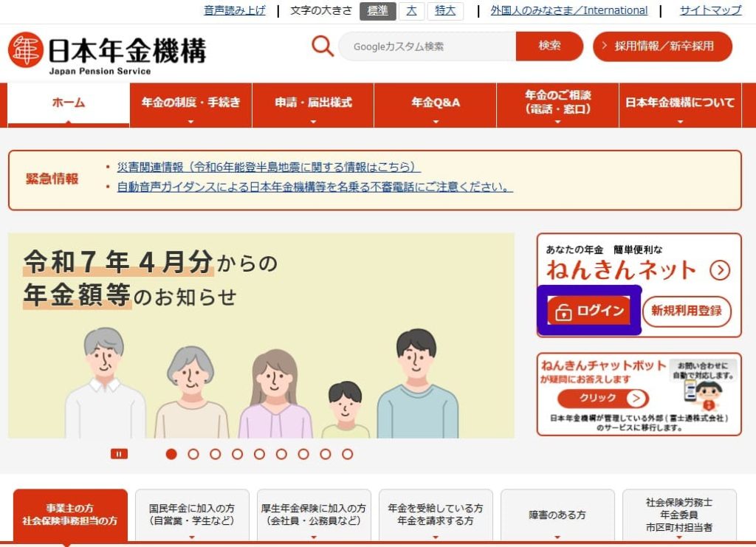756x547 pixels.
Task: Click the ログイン lock button
Action: pyautogui.click(x=588, y=311)
